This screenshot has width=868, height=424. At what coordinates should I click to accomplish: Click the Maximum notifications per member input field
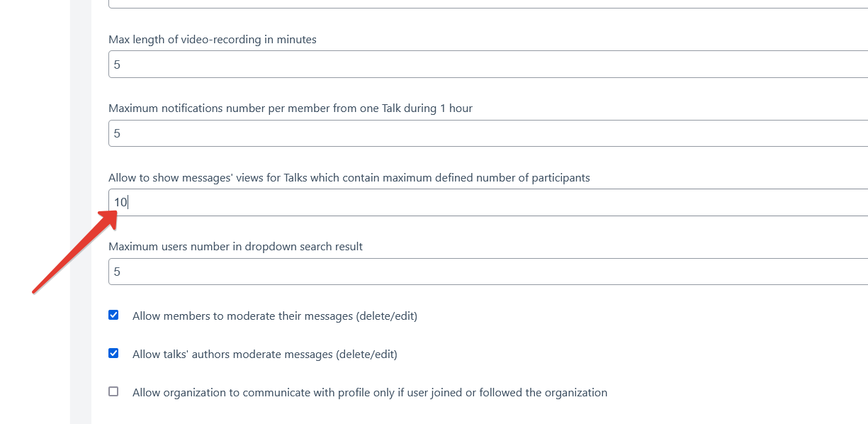click(x=487, y=133)
